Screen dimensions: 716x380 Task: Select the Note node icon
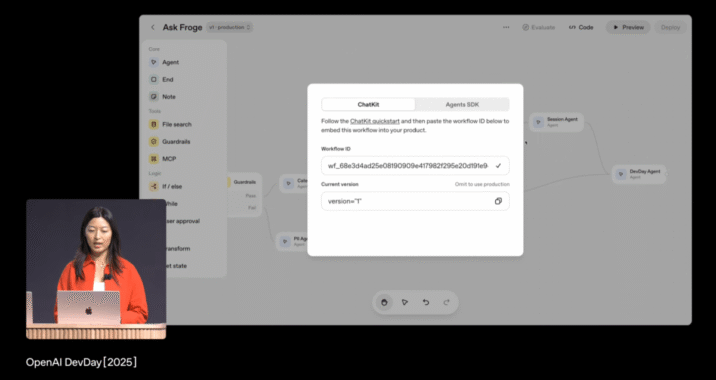[154, 97]
